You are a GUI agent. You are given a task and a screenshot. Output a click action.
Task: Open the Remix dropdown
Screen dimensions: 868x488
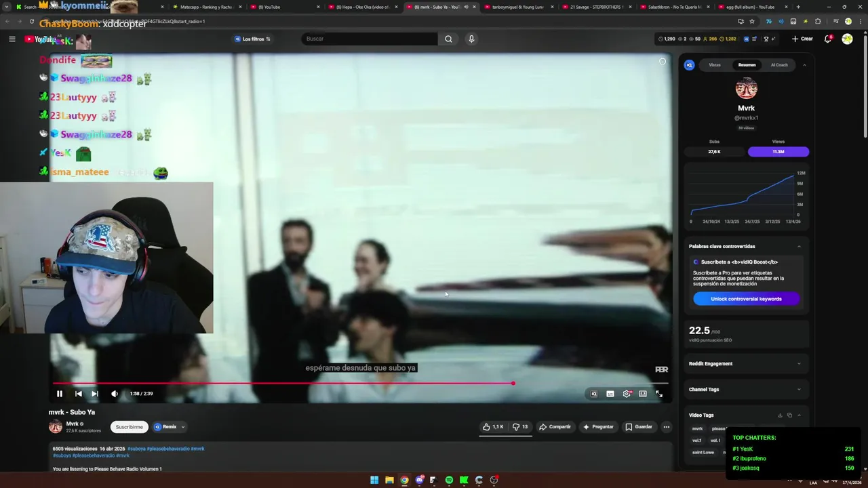170,427
